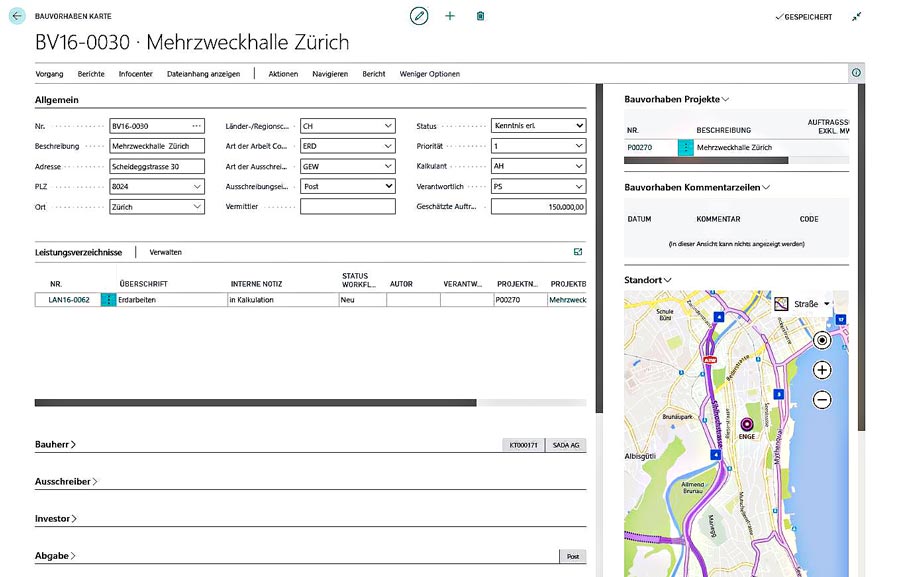Click KT000171 summary value in Bauherr
The image size is (900, 577).
(x=523, y=445)
